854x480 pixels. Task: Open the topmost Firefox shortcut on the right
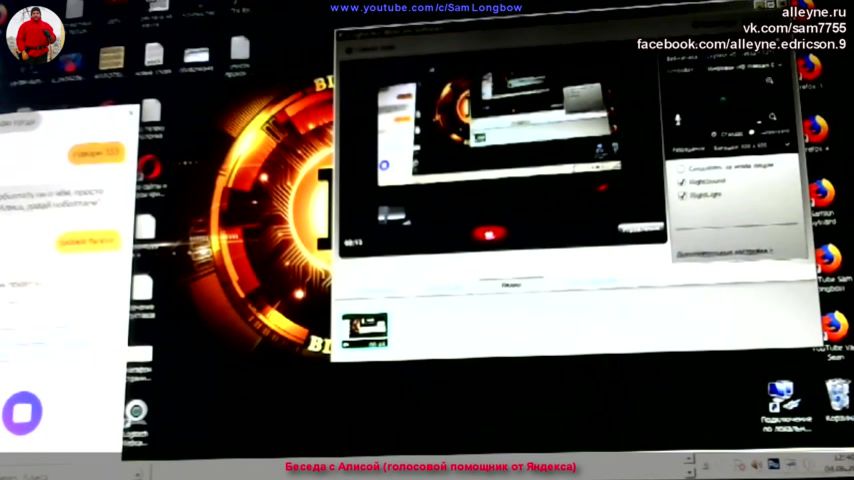[x=808, y=68]
